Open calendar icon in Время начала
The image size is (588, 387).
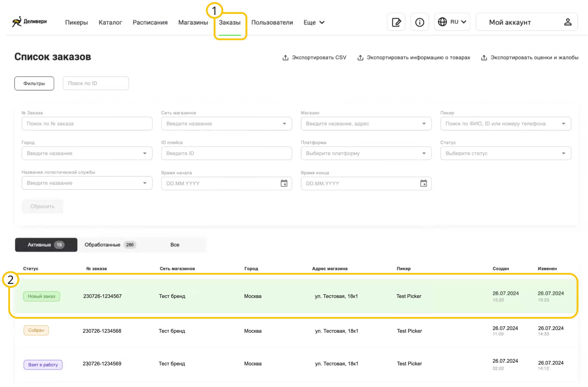point(284,184)
